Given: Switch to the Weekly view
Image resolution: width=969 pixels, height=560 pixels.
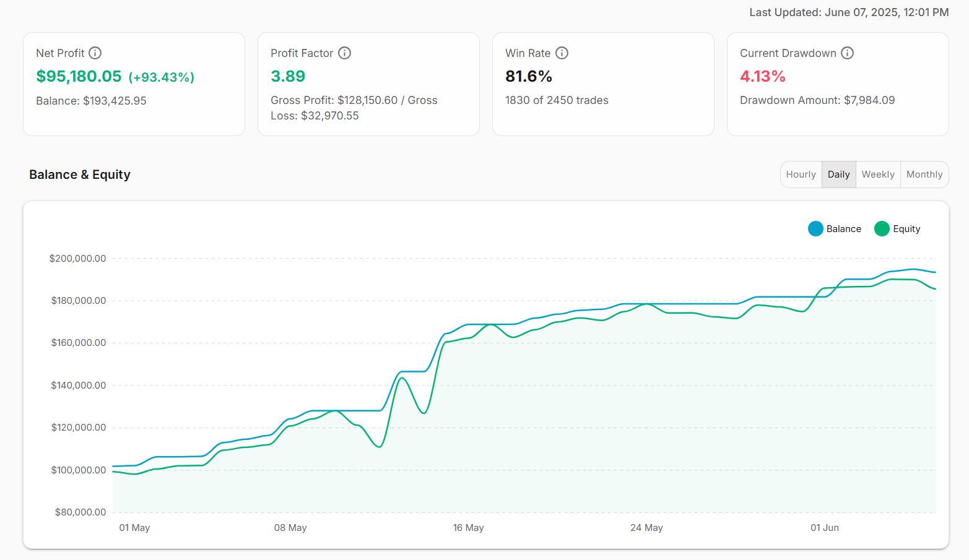Looking at the screenshot, I should tap(877, 174).
